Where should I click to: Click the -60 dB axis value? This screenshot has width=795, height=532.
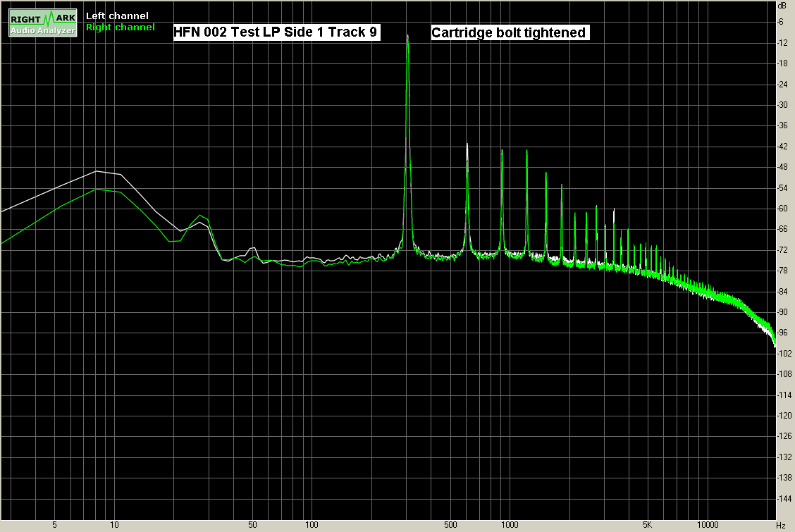(783, 209)
